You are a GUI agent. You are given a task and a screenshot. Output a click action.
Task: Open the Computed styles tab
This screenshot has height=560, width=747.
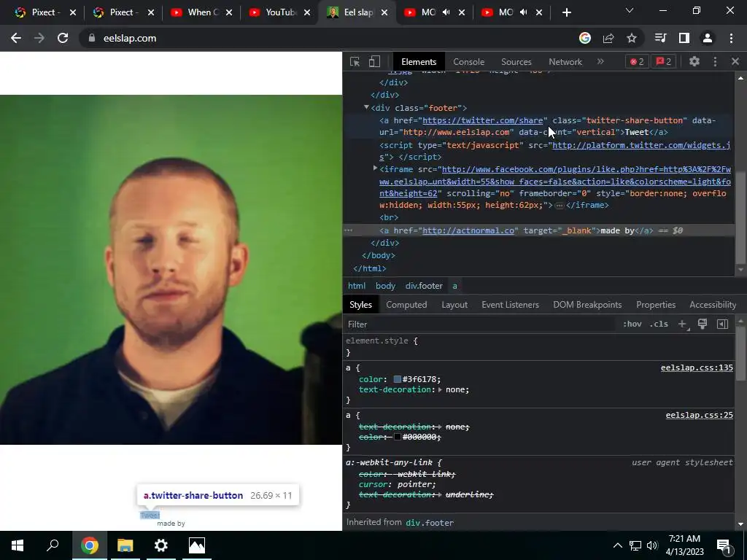click(406, 305)
